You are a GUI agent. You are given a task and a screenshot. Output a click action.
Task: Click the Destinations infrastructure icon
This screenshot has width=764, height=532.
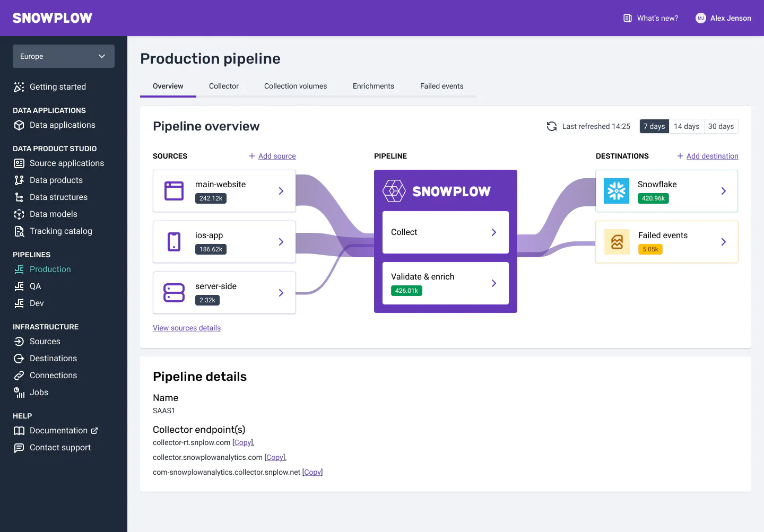[x=19, y=359]
